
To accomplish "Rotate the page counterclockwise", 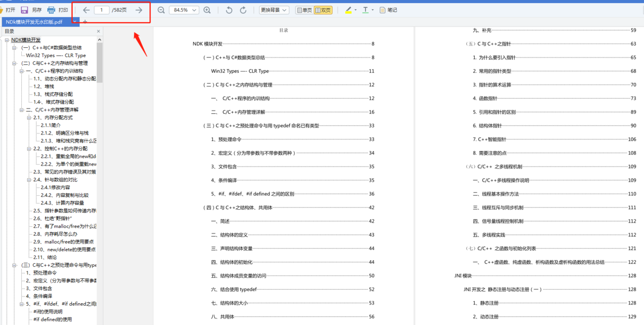I will point(229,9).
